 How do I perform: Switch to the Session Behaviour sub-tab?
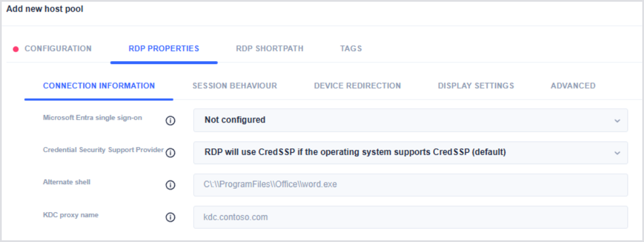click(234, 86)
